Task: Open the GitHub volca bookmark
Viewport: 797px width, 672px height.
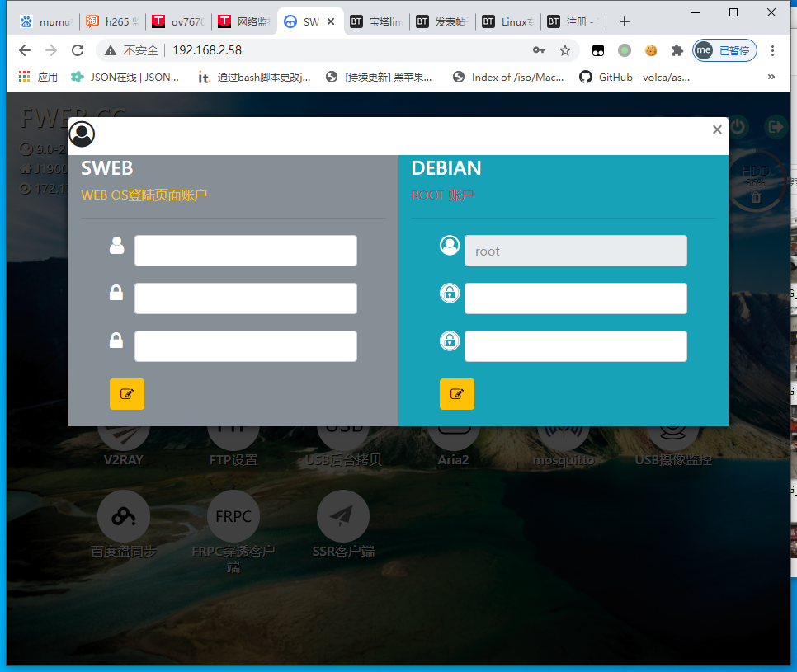Action: pos(634,77)
